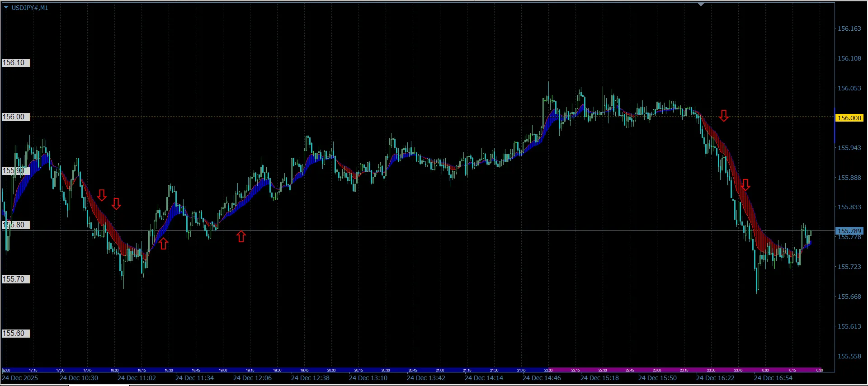Click the 24 Dec 11:34 time label
Screen dimensions: 868x386
tap(194, 378)
